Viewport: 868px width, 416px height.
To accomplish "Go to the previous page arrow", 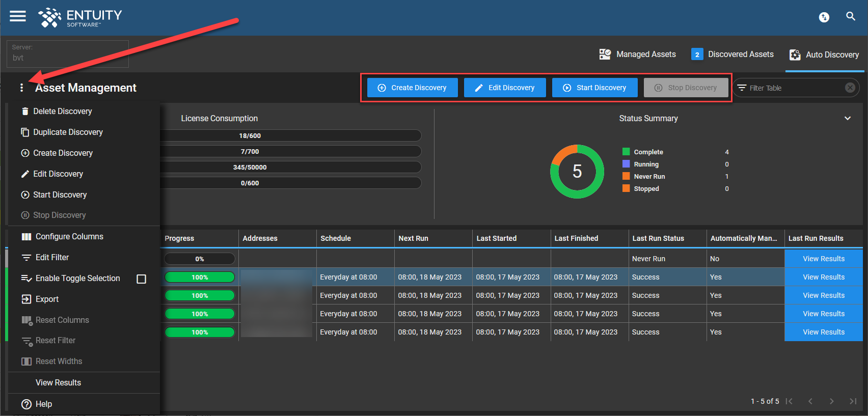I will 810,401.
